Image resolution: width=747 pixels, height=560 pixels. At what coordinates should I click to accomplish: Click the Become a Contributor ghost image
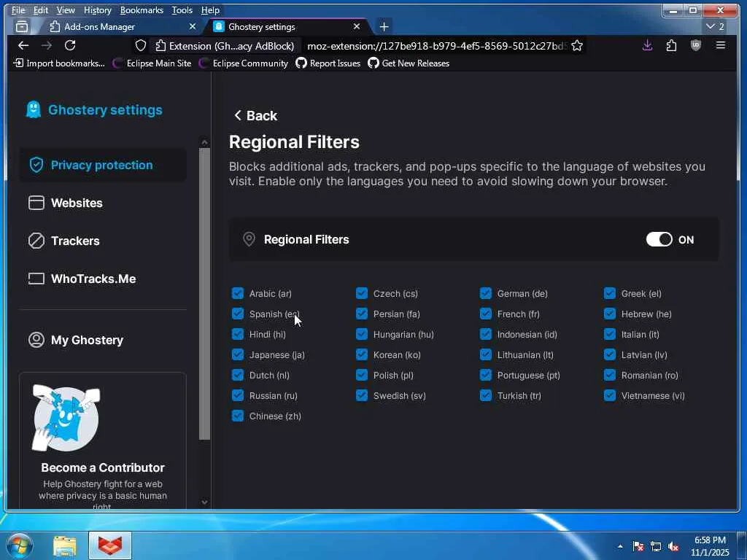coord(66,418)
